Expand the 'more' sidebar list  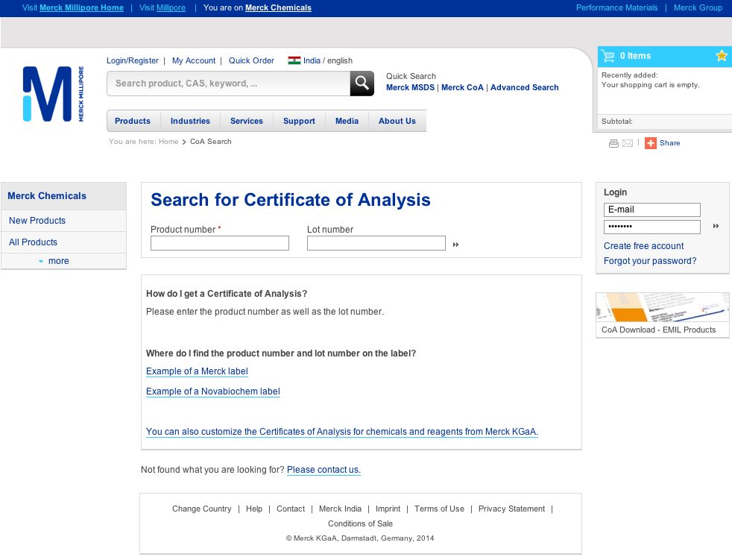[54, 261]
